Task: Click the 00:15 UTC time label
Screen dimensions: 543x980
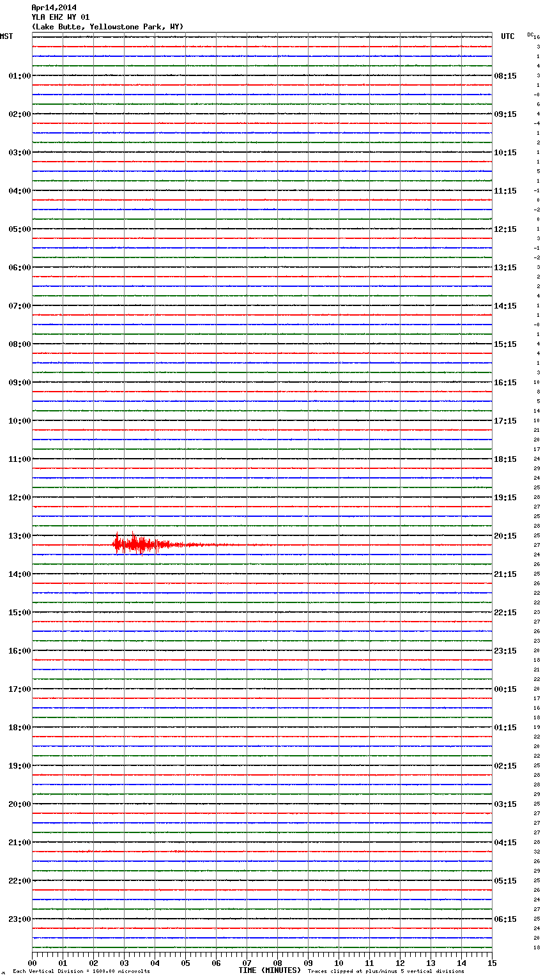Action: pyautogui.click(x=505, y=689)
